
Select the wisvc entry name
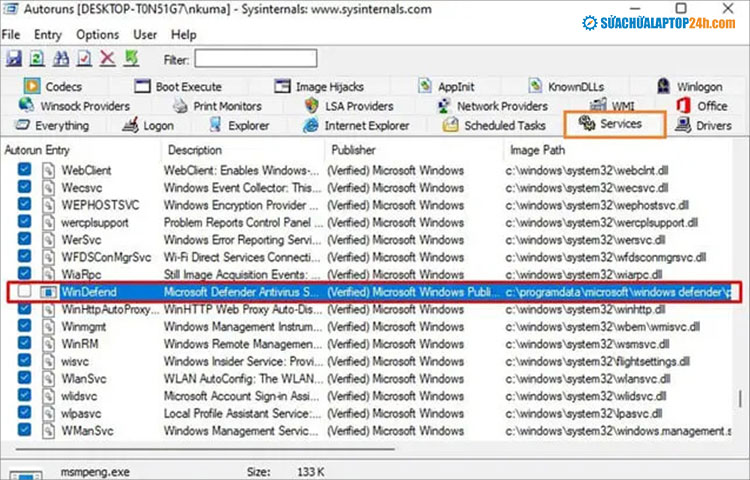tap(75, 361)
